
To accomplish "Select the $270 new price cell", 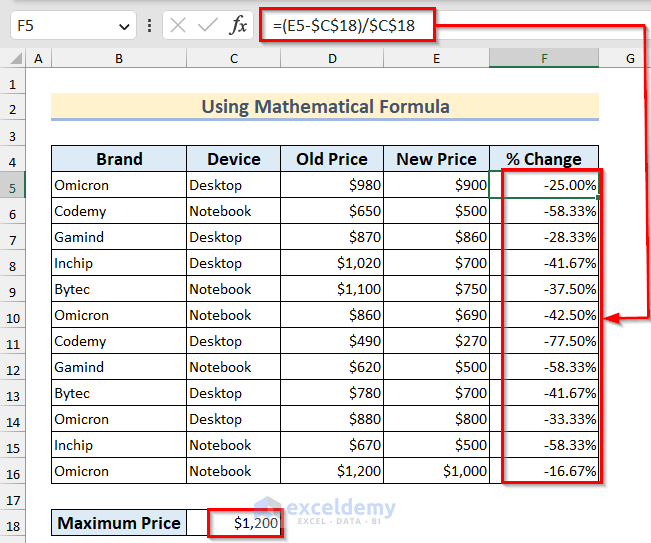I will (x=436, y=341).
